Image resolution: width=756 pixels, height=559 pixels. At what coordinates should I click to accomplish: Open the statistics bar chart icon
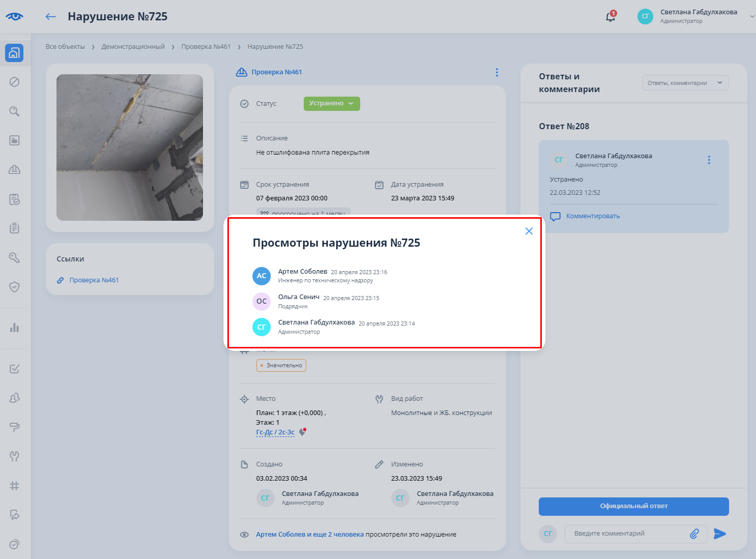pyautogui.click(x=14, y=328)
